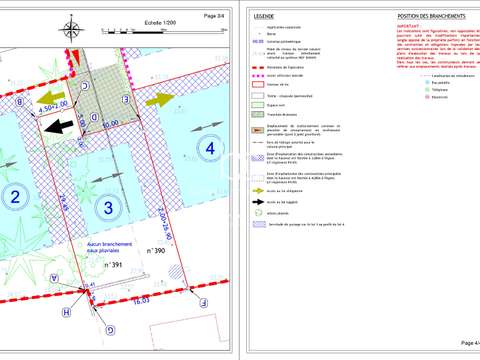The image size is (480, 360).
Task: Click the circled point marker F
Action: tap(203, 303)
